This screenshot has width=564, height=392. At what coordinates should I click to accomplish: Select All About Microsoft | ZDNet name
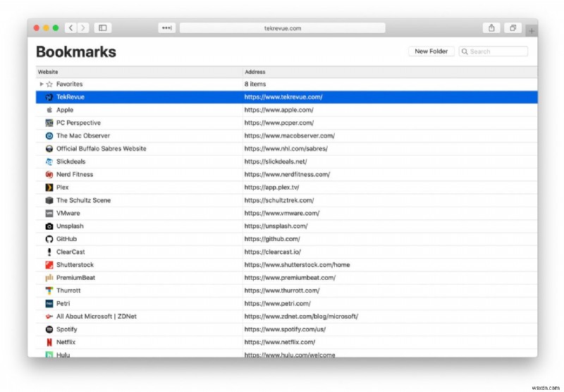coord(97,317)
